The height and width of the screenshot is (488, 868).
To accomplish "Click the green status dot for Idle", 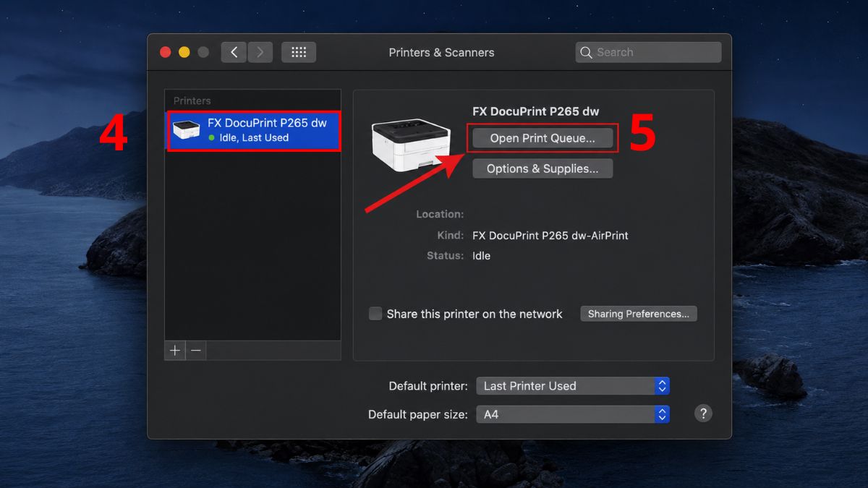I will [x=212, y=137].
